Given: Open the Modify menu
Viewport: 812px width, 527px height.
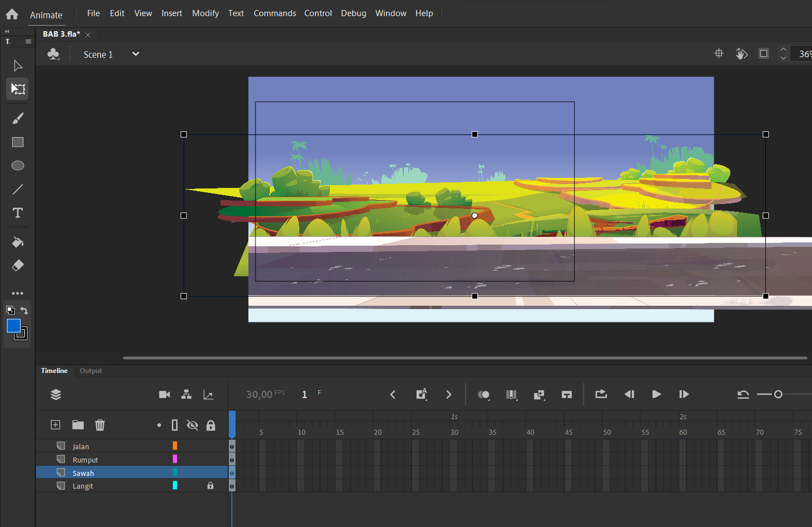Looking at the screenshot, I should [205, 13].
